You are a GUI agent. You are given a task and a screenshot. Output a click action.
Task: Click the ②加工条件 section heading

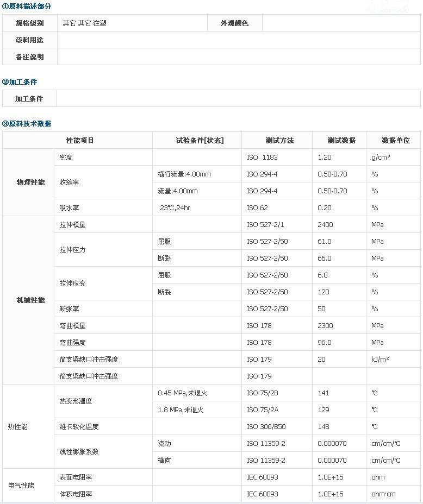point(20,82)
